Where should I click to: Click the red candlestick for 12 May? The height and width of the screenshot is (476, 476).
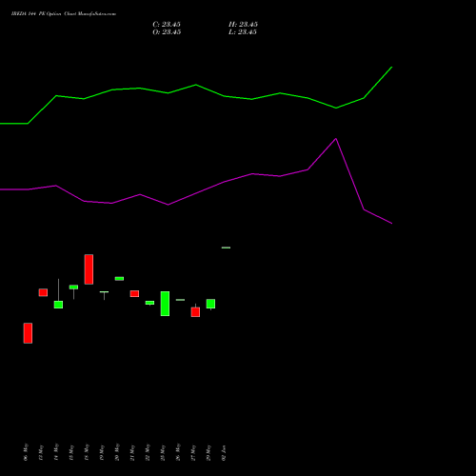click(x=43, y=292)
